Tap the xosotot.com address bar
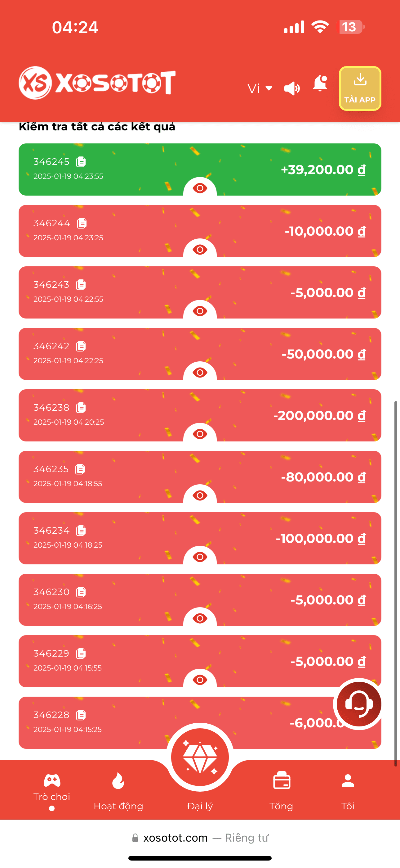This screenshot has width=400, height=868. coord(200,838)
